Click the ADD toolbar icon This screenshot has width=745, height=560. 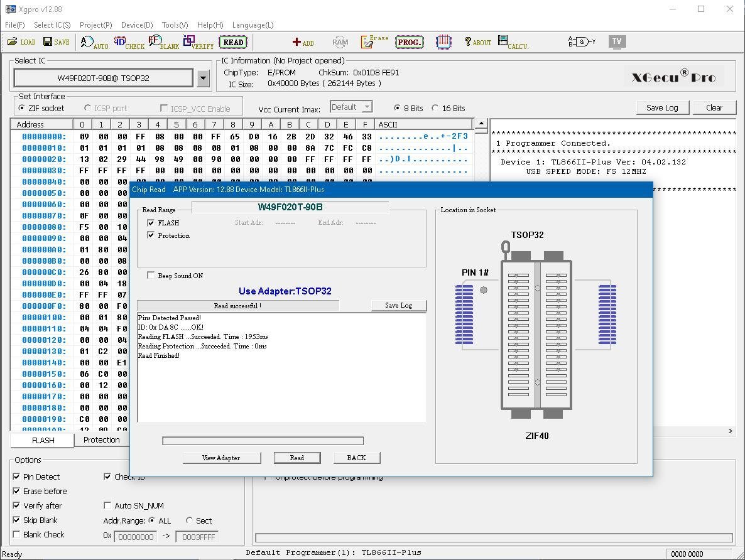(303, 42)
